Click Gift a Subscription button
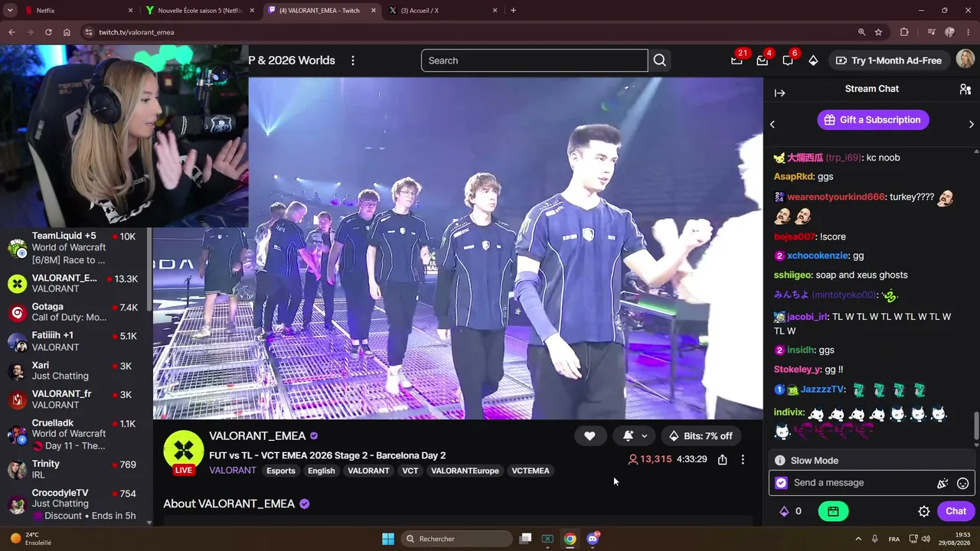 (873, 120)
